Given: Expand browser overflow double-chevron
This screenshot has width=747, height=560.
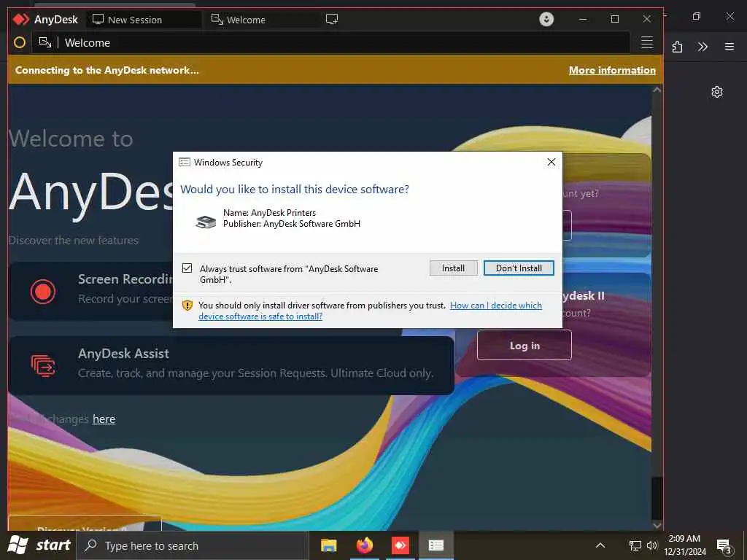Looking at the screenshot, I should click(703, 47).
